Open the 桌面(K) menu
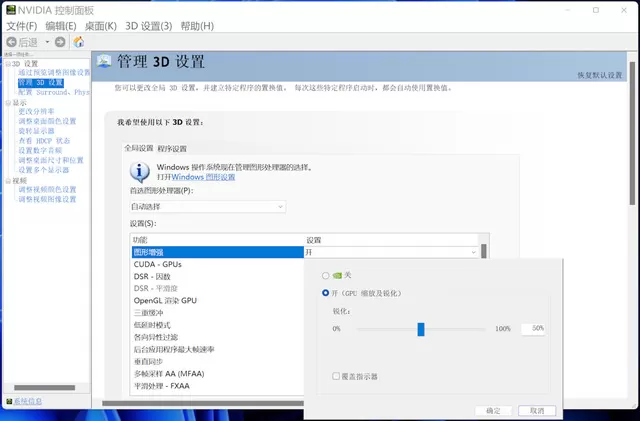 point(100,26)
